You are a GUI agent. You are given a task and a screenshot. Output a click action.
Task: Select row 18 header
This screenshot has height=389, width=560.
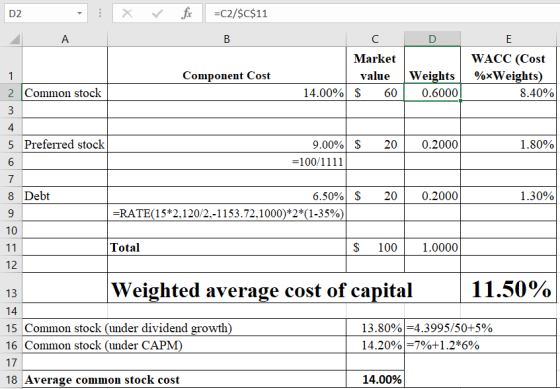coord(11,379)
